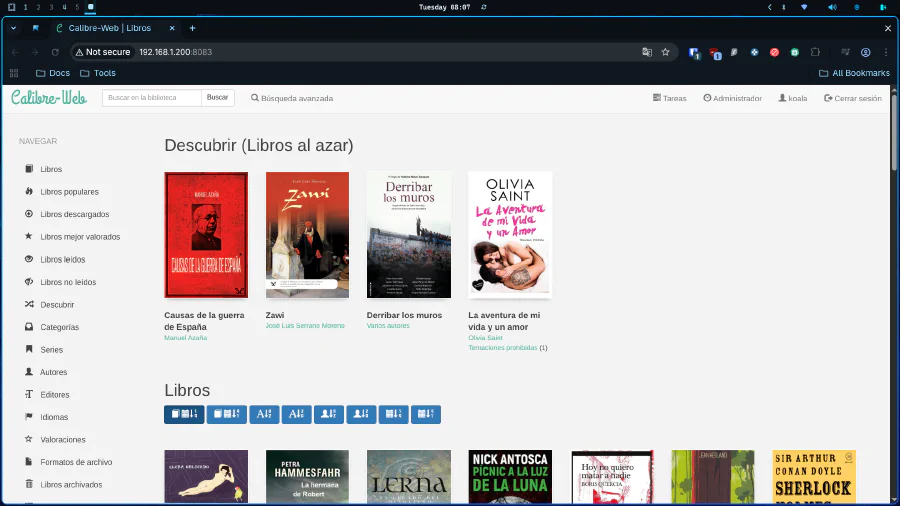900x506 pixels.
Task: Expand the All Bookmarks folder
Action: click(853, 73)
